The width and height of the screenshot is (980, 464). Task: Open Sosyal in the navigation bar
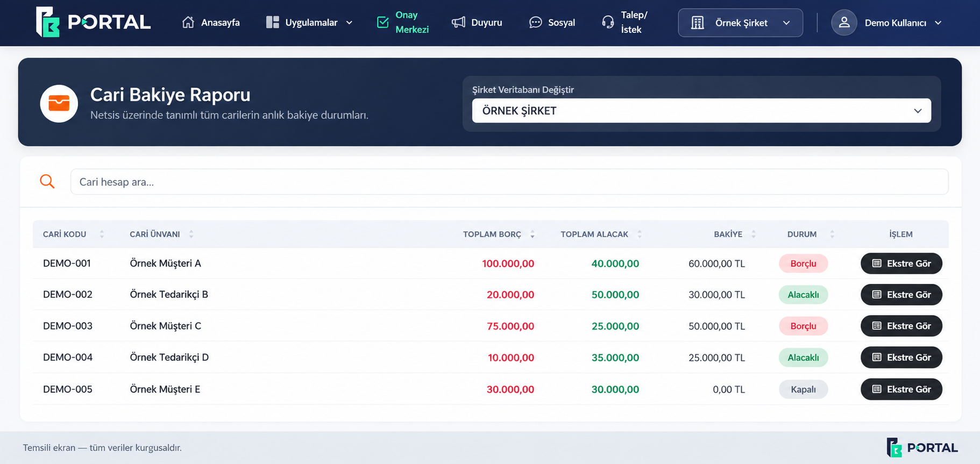pos(552,23)
